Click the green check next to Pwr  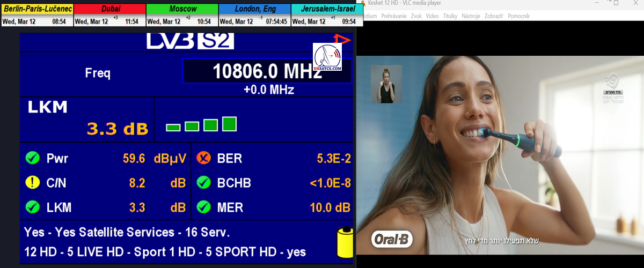pos(32,158)
